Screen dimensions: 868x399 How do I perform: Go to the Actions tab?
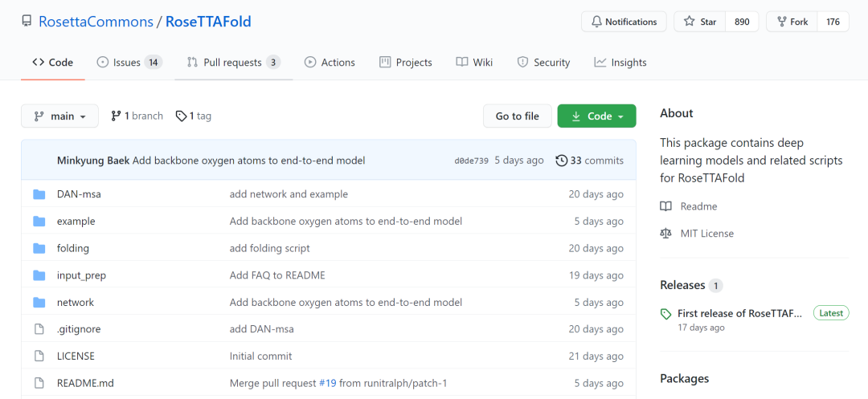click(x=330, y=63)
